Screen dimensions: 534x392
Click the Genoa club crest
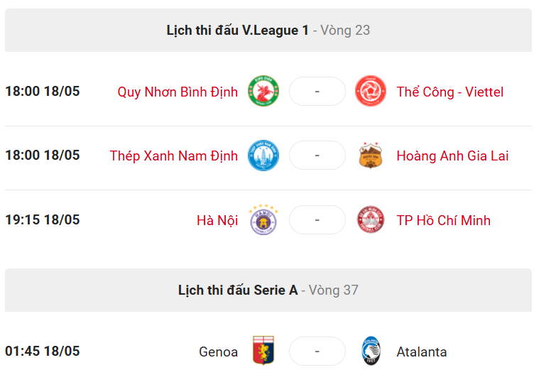(263, 350)
